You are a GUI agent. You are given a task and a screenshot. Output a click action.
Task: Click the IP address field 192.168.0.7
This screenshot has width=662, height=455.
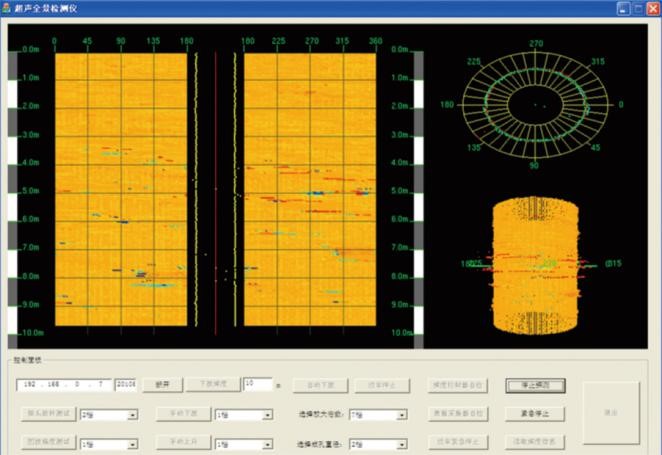coord(65,384)
